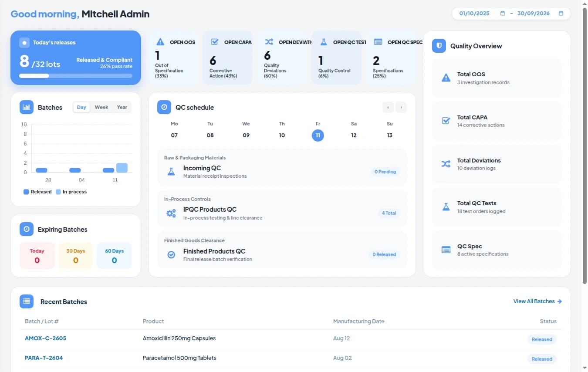Click the Open QC Tests flask icon
The height and width of the screenshot is (372, 588).
coord(324,42)
